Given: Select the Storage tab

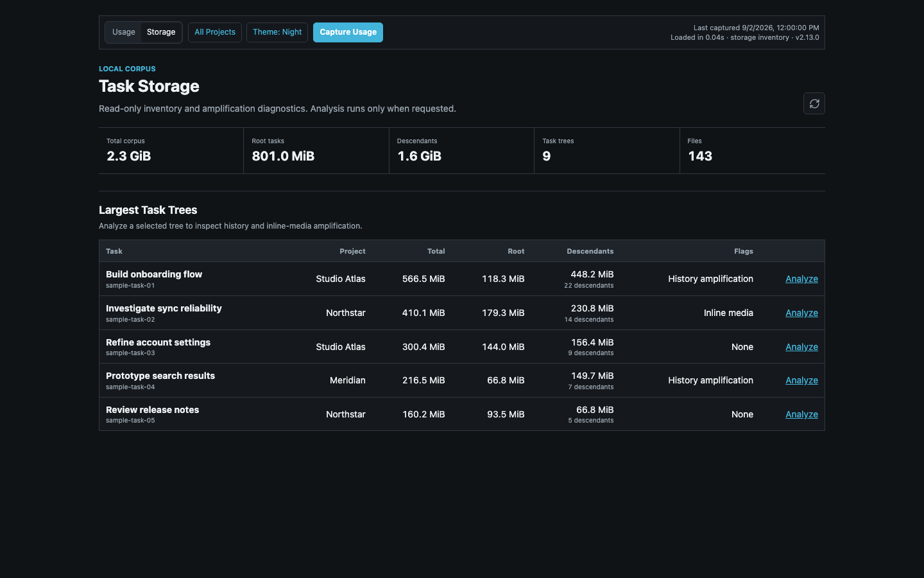Looking at the screenshot, I should [x=161, y=32].
